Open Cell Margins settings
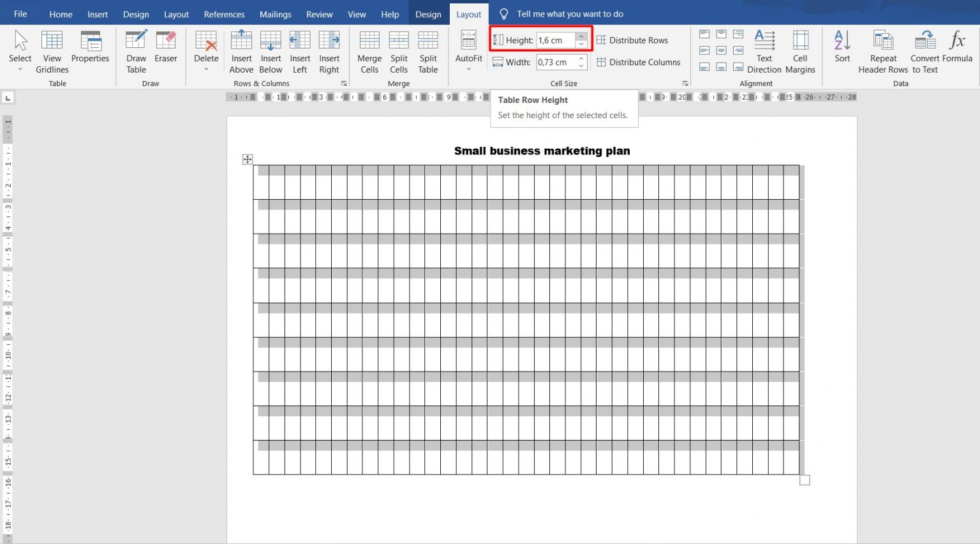This screenshot has height=544, width=980. pyautogui.click(x=800, y=51)
